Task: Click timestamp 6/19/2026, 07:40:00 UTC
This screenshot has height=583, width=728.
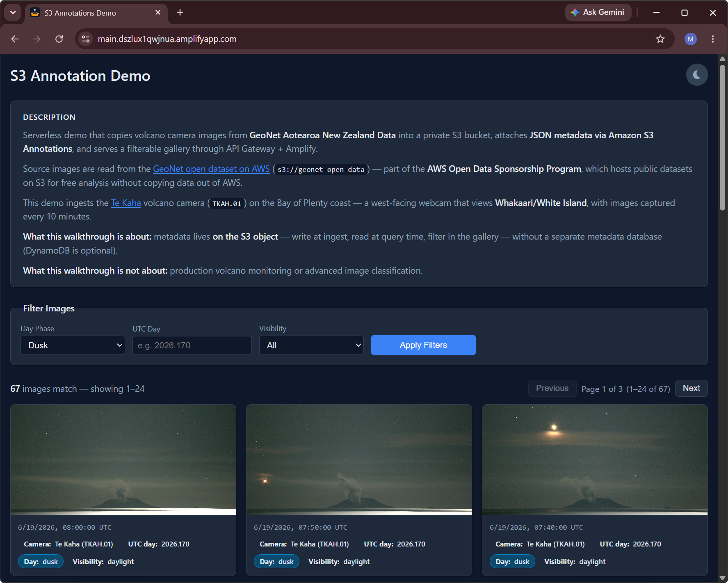Action: click(536, 528)
